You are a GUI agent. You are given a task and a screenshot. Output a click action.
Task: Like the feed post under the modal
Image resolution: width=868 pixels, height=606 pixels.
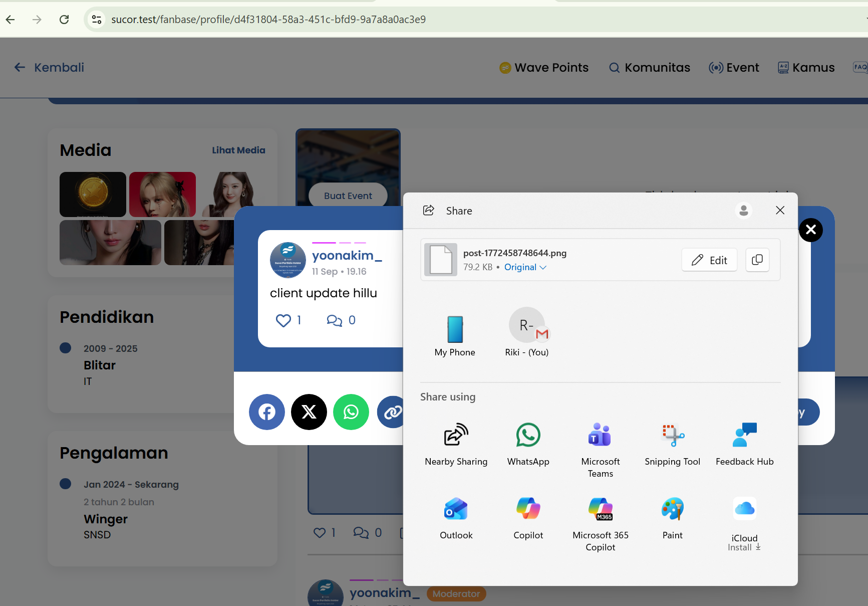319,532
